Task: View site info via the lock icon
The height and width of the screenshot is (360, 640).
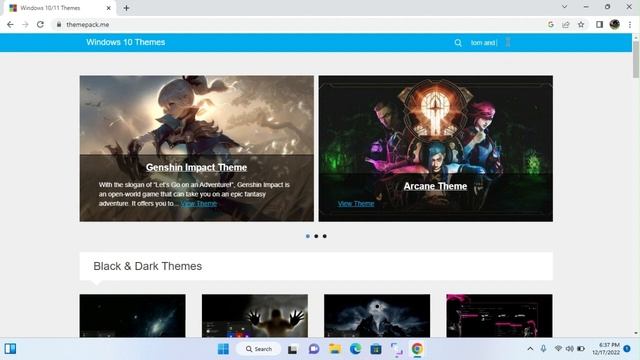Action: click(x=59, y=24)
